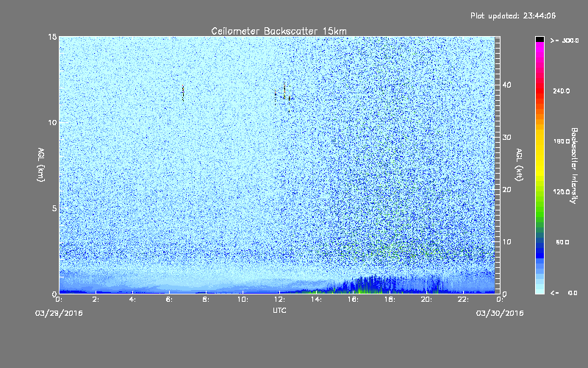Click the UTC x-axis label
This screenshot has height=368, width=588.
279,310
